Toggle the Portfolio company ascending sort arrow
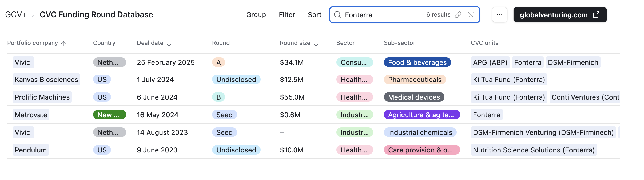 pos(64,43)
